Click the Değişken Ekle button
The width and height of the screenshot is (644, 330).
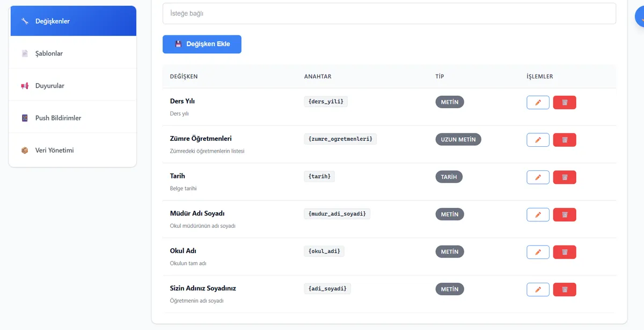tap(202, 44)
